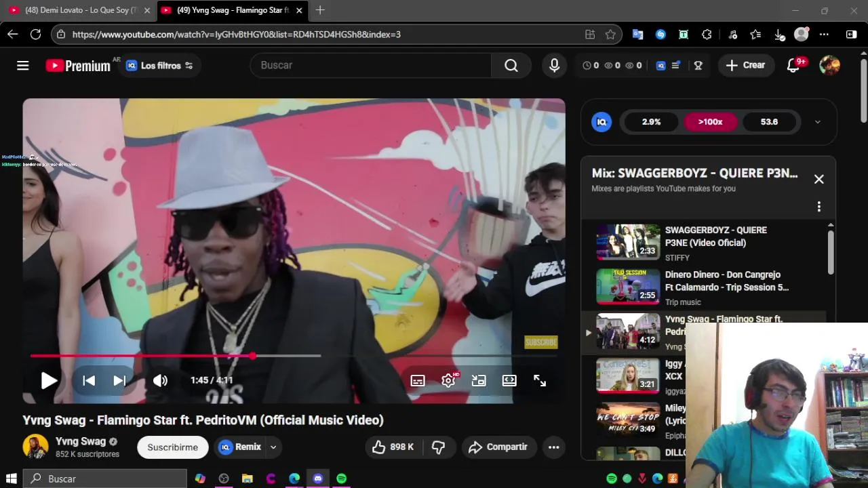Submit search with magnifying glass button

511,65
